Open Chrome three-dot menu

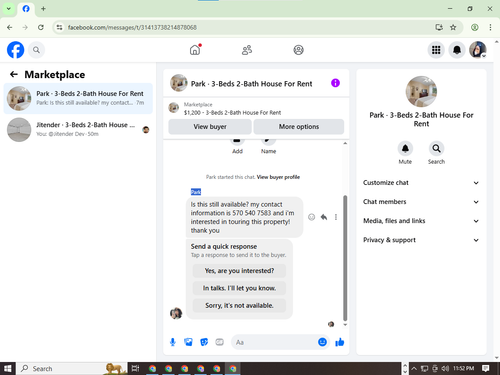pyautogui.click(x=490, y=27)
